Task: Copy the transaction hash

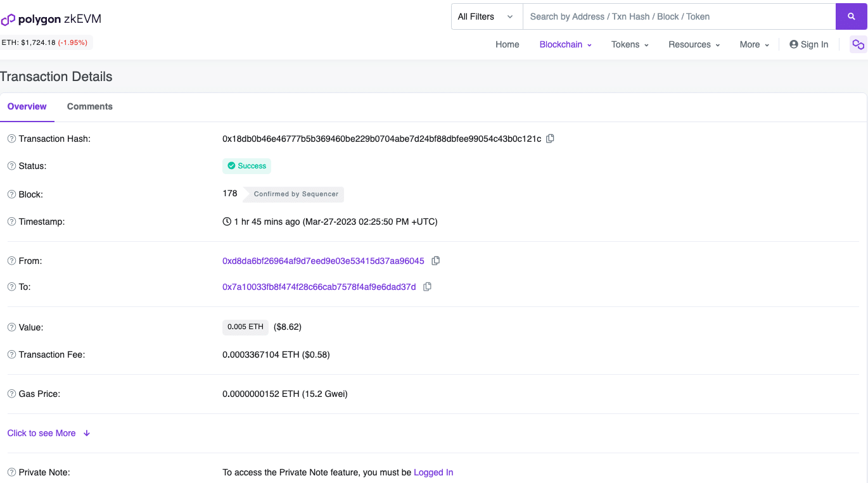Action: pos(549,138)
